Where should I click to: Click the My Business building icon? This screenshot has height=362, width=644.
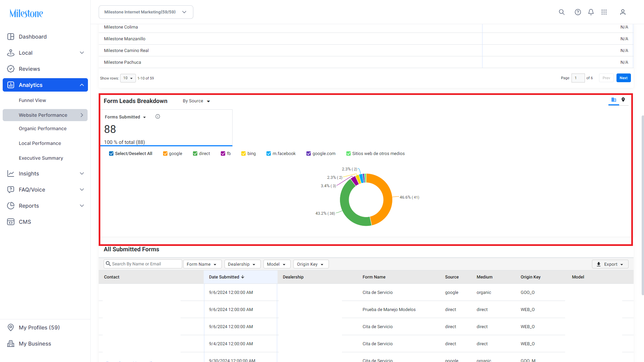coord(11,344)
